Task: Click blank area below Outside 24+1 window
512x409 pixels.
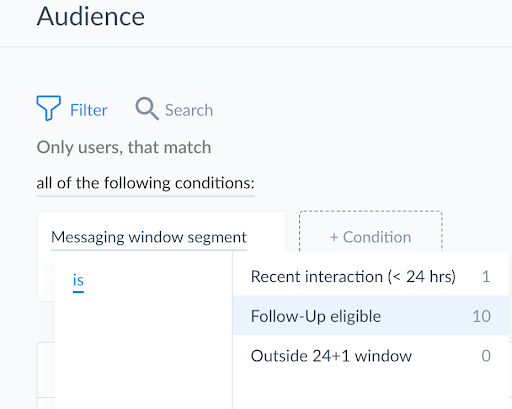Action: click(x=371, y=392)
